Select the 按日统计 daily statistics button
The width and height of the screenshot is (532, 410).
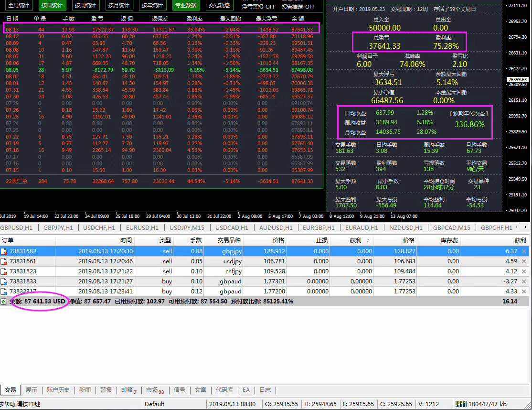click(52, 5)
